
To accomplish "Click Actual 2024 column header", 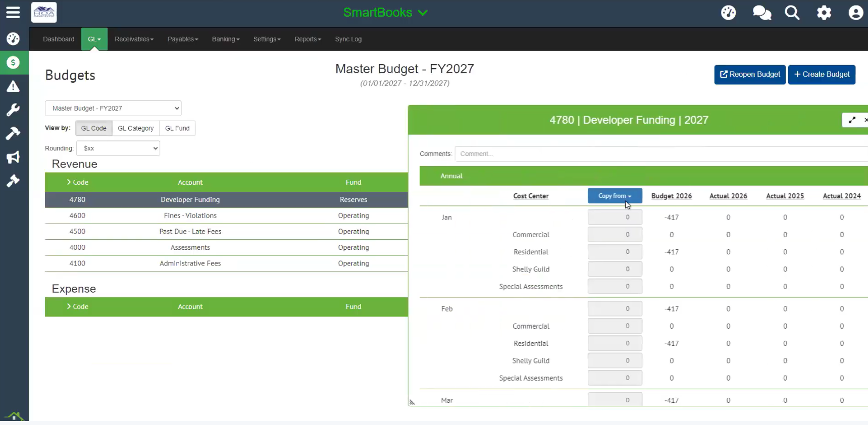I will [x=842, y=196].
